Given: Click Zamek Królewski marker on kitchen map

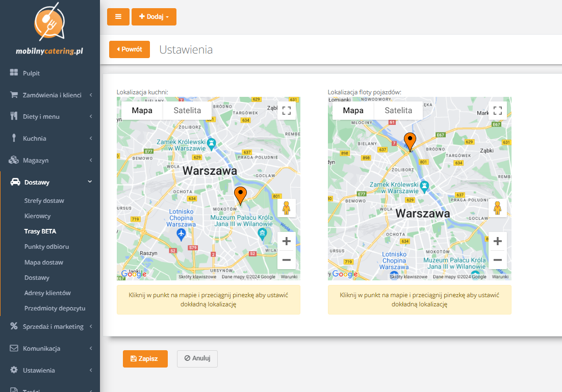Looking at the screenshot, I should (x=212, y=144).
